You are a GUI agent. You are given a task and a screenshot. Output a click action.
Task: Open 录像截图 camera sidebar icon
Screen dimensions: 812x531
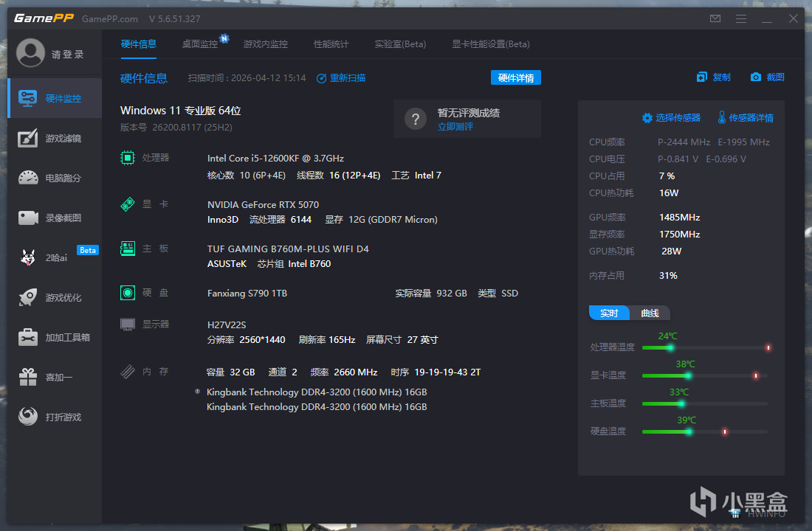click(28, 218)
